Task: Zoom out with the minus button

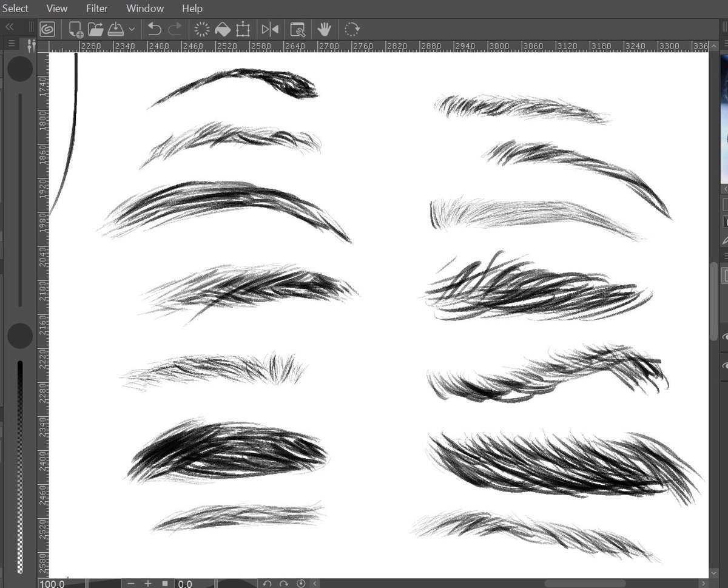Action: [130, 583]
